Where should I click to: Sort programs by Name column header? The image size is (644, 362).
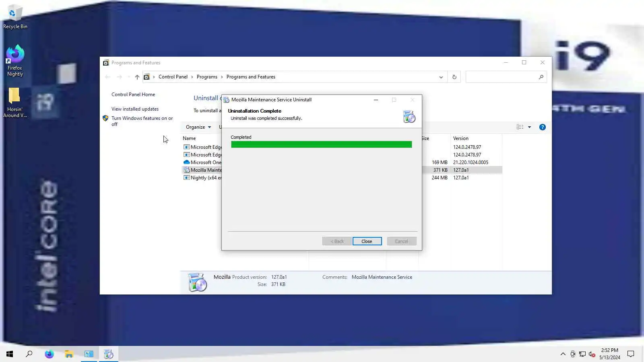[189, 138]
